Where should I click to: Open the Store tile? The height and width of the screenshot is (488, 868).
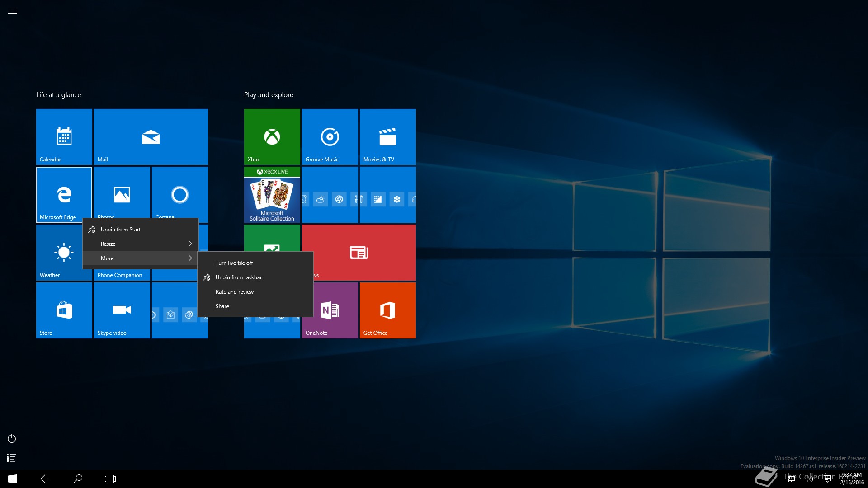pyautogui.click(x=64, y=310)
